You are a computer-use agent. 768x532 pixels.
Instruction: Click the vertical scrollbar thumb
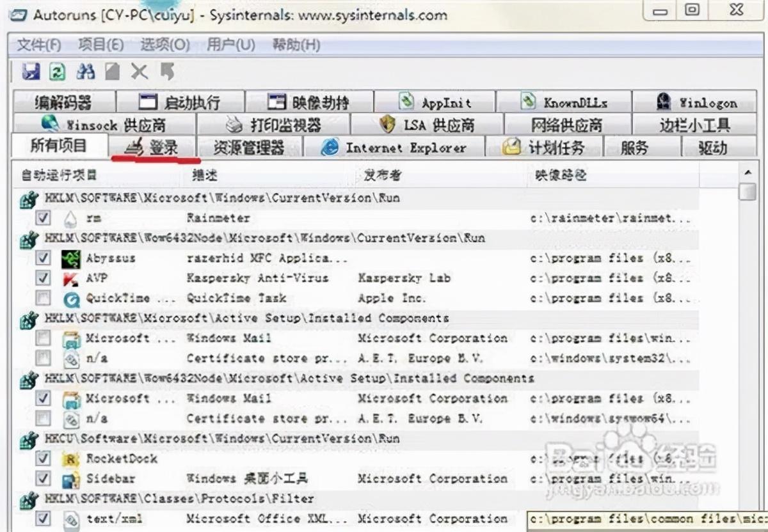[x=747, y=192]
